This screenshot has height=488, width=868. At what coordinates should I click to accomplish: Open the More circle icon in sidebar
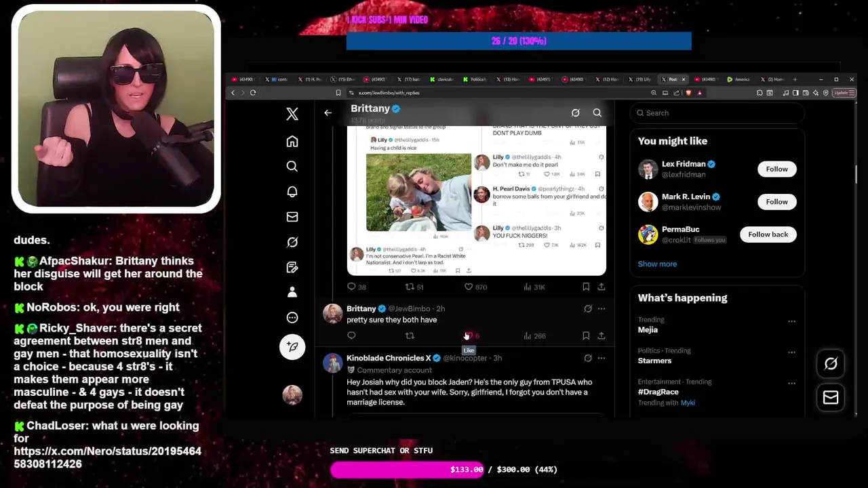click(x=292, y=317)
